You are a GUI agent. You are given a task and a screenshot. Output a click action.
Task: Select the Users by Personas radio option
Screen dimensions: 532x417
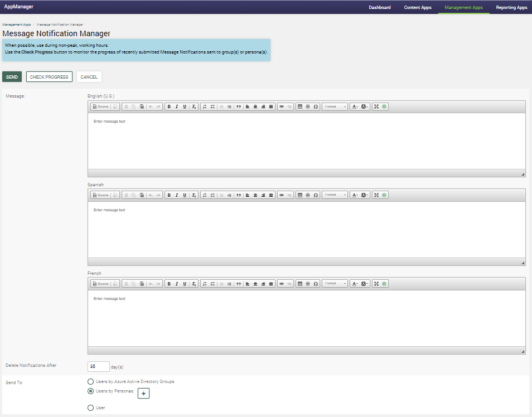91,391
